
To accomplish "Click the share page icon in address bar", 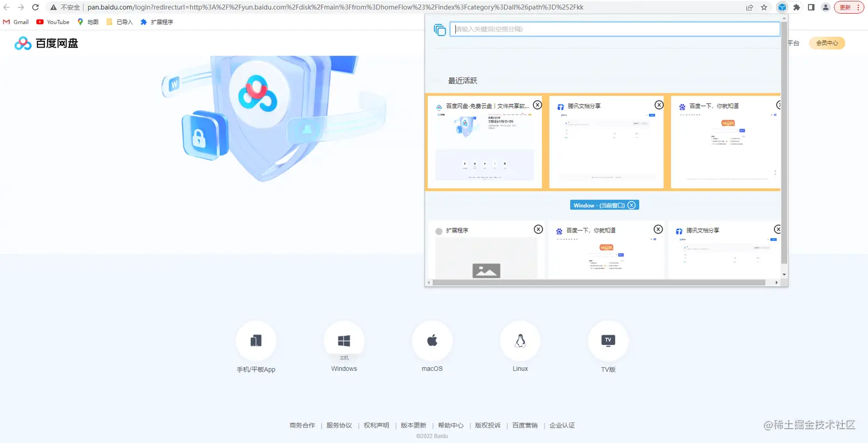I will (x=750, y=7).
